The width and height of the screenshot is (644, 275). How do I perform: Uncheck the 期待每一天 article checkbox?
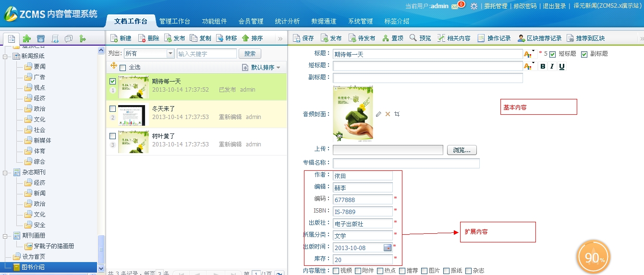coord(113,82)
